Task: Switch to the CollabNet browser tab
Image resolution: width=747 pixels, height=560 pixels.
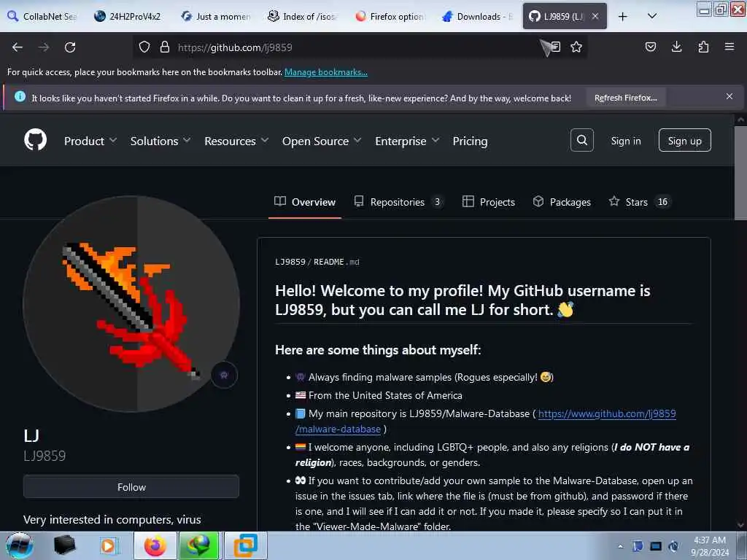Action: (42, 16)
